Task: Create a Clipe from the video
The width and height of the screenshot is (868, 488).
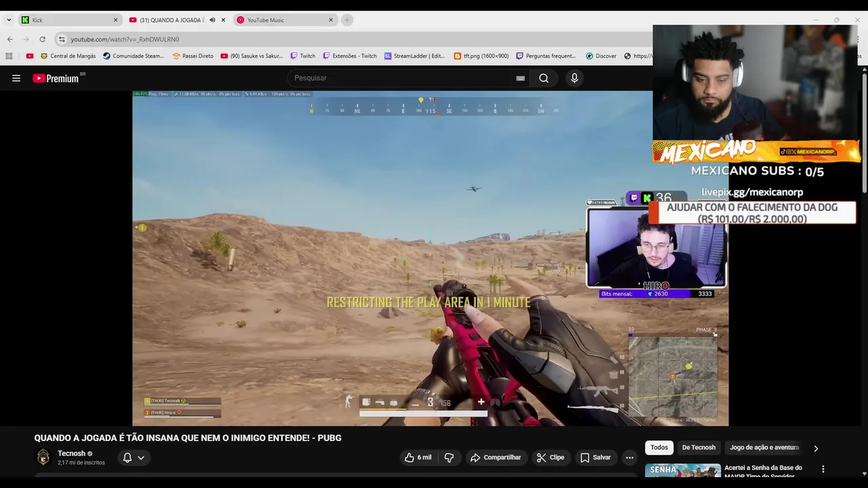Action: pyautogui.click(x=550, y=457)
